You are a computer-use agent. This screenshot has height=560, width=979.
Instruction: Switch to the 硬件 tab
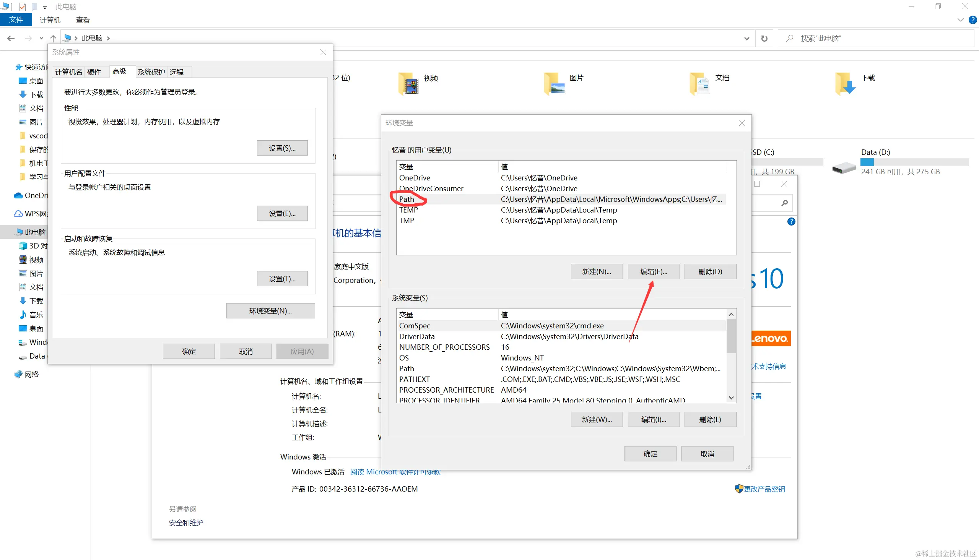pyautogui.click(x=94, y=72)
